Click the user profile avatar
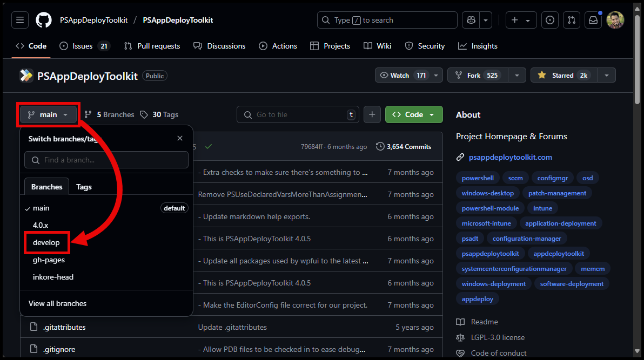 (615, 20)
